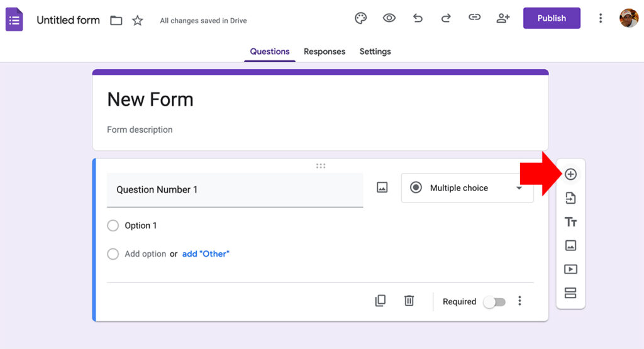Move form to folder icon

coord(116,20)
